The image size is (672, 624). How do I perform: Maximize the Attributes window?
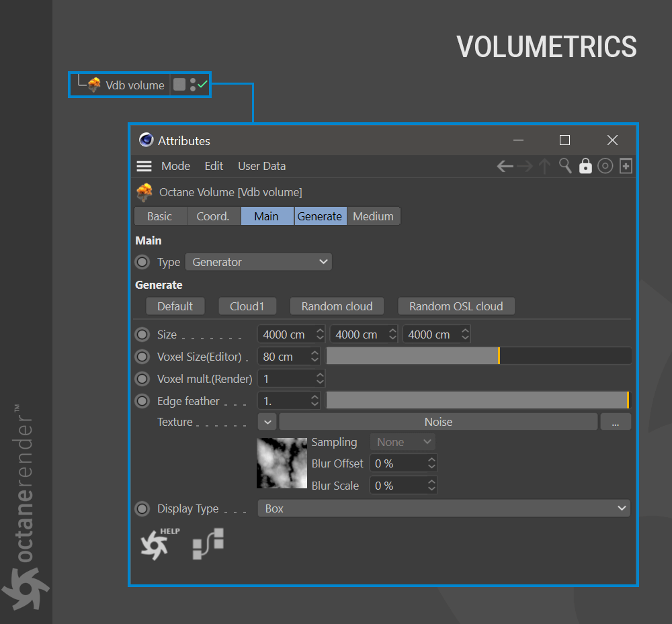point(565,140)
